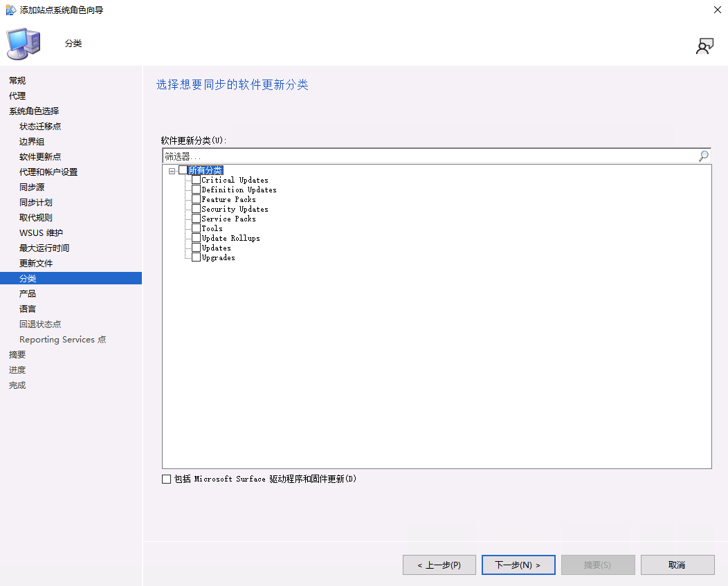Go to the 代理 step
The height and width of the screenshot is (586, 728).
pyautogui.click(x=17, y=96)
